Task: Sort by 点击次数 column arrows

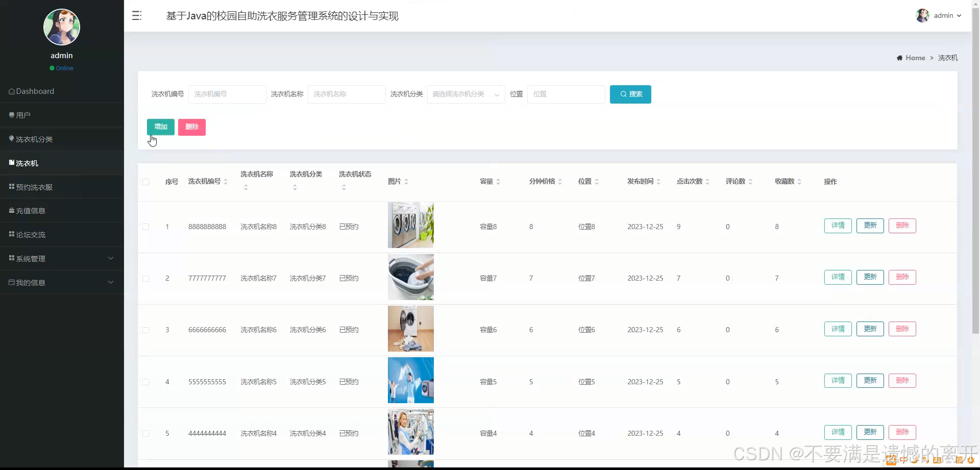Action: 707,182
